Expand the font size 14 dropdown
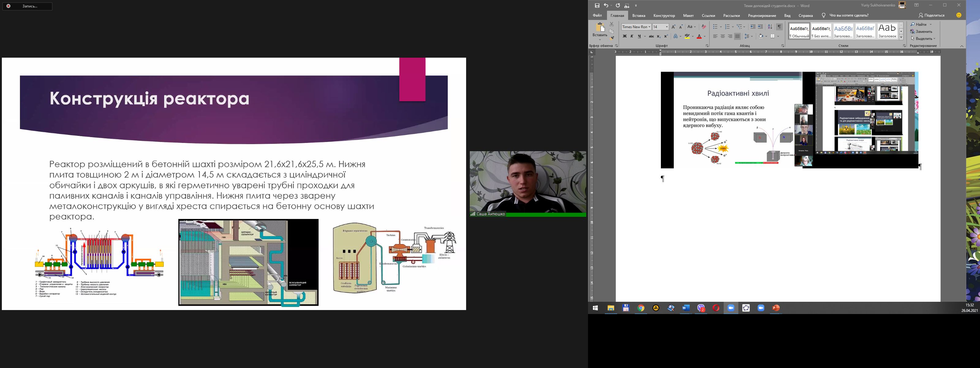The width and height of the screenshot is (980, 368). [666, 27]
